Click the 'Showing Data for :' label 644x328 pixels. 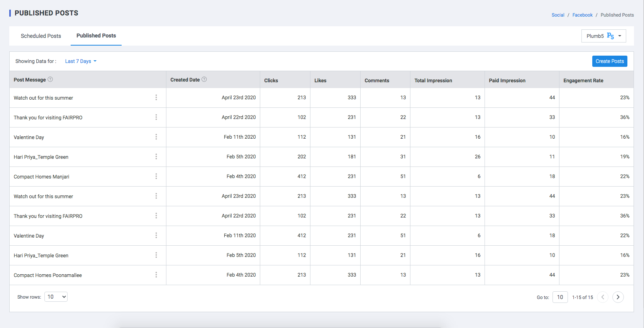point(36,61)
